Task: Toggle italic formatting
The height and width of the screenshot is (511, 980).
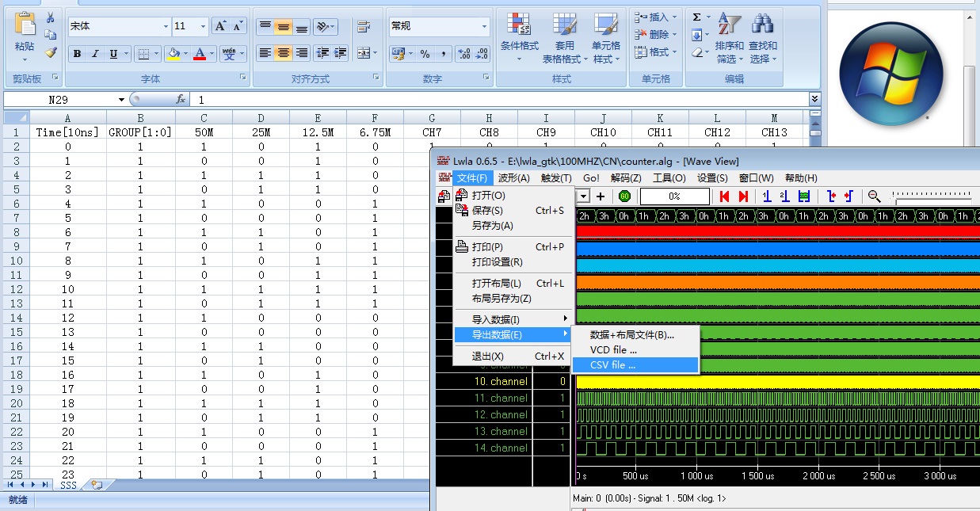Action: (x=95, y=54)
